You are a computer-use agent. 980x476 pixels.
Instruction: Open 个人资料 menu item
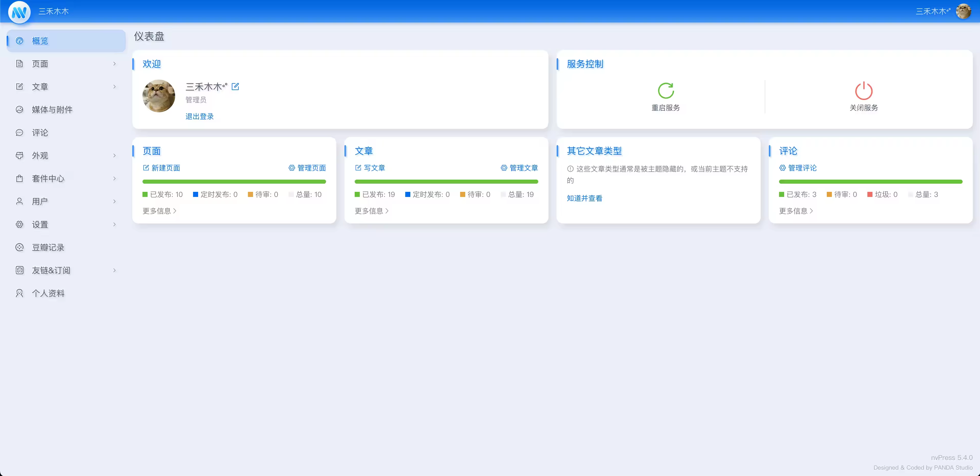[x=66, y=293]
